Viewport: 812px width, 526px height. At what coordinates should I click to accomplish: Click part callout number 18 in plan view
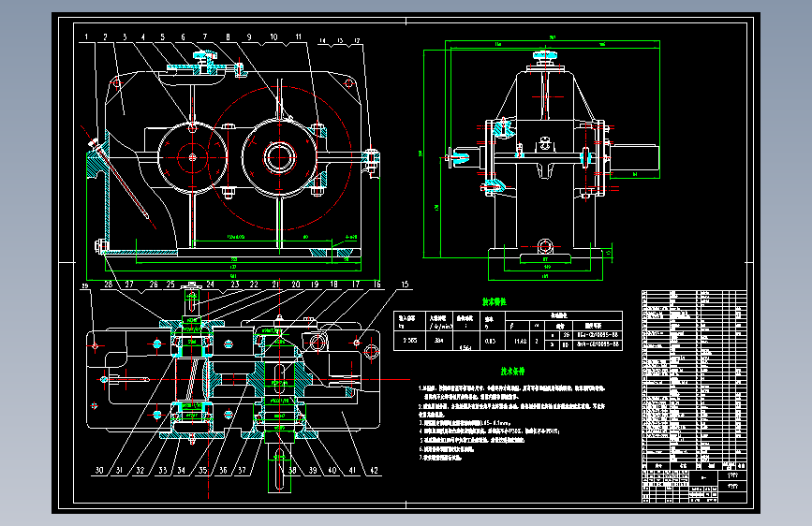point(334,285)
